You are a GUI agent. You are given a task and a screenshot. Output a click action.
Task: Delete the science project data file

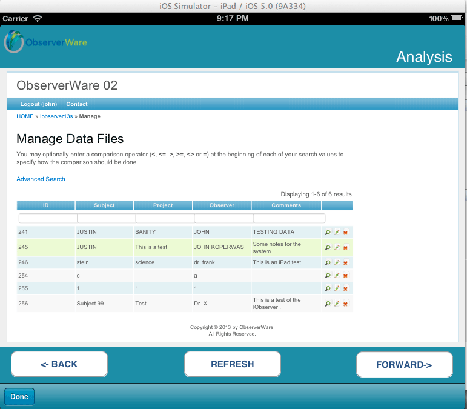click(345, 263)
